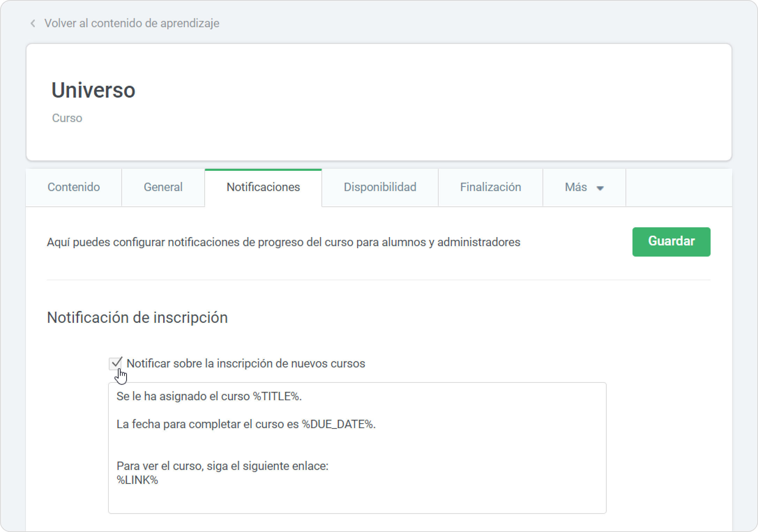Click the 'Aquí puedes configurar notificaciones' description

click(x=283, y=242)
